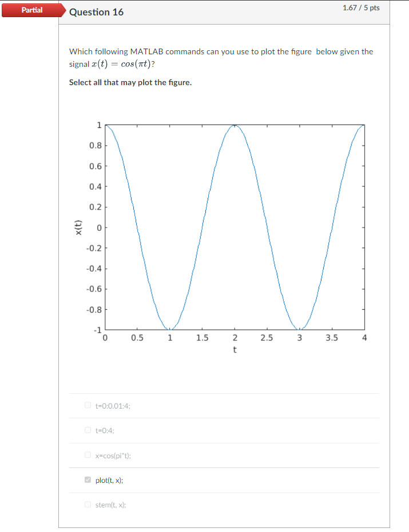Check the "stem(t, x);" answer option

(87, 505)
